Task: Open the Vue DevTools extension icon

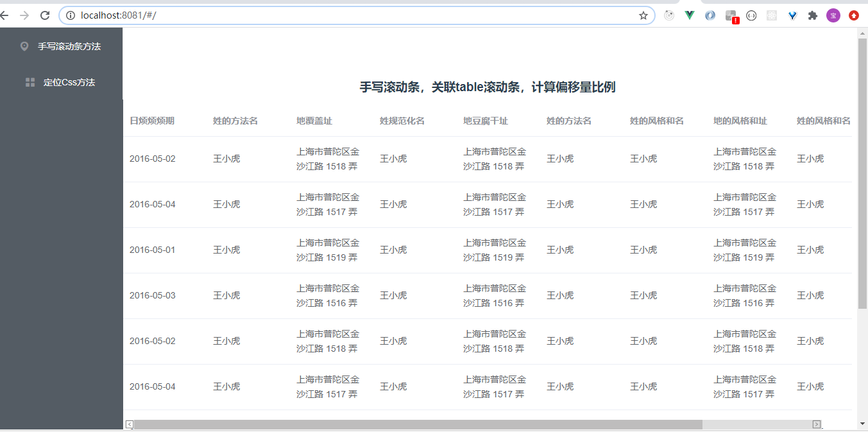Action: coord(689,15)
